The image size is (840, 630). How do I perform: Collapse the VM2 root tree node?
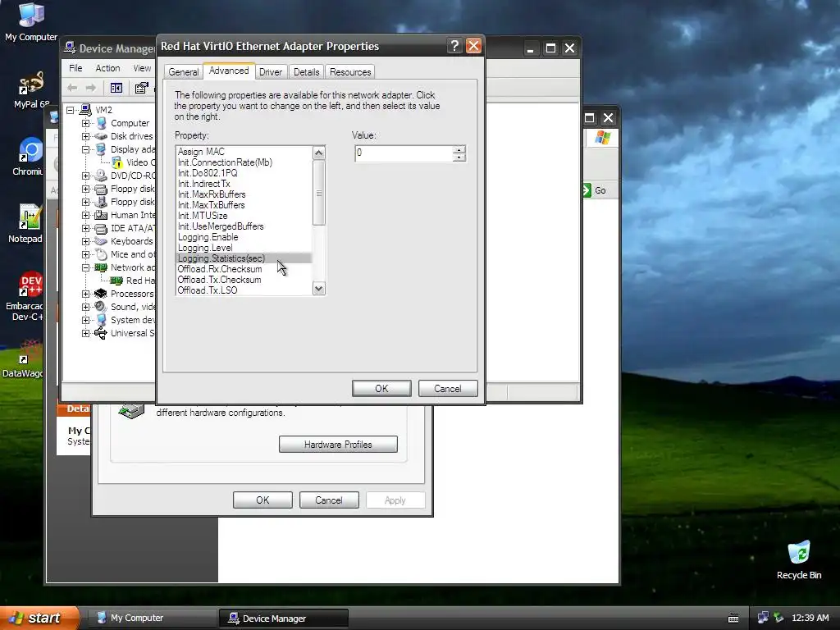point(71,110)
